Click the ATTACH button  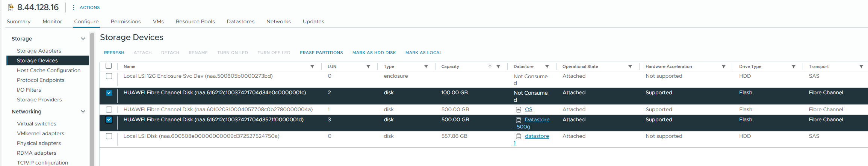[x=143, y=53]
